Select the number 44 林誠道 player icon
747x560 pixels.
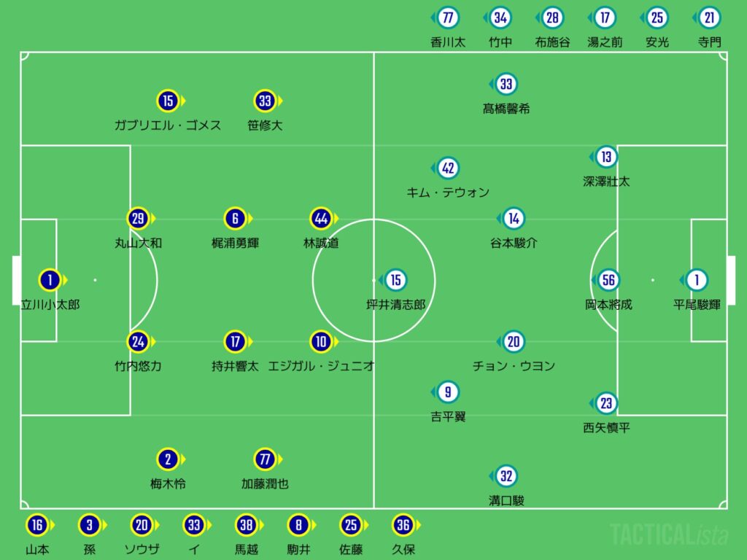[321, 218]
